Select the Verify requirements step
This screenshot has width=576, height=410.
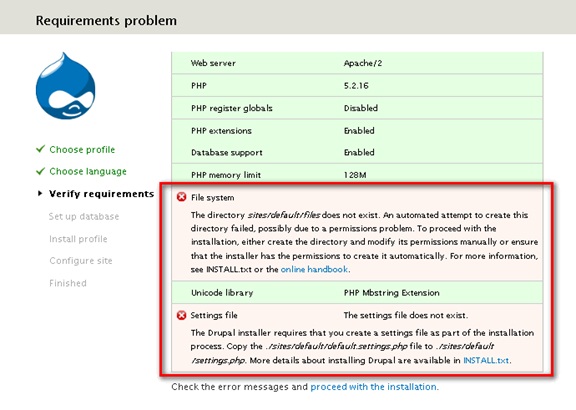[x=101, y=194]
